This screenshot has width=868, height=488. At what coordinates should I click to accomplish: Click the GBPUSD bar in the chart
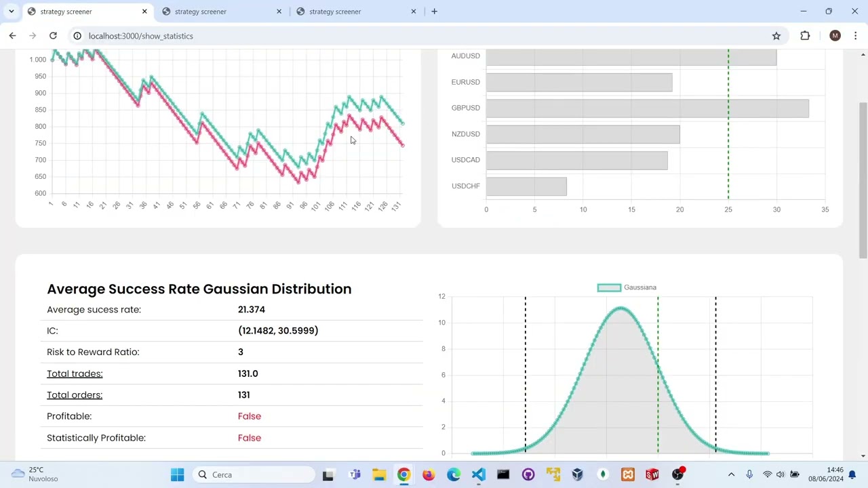tap(647, 108)
